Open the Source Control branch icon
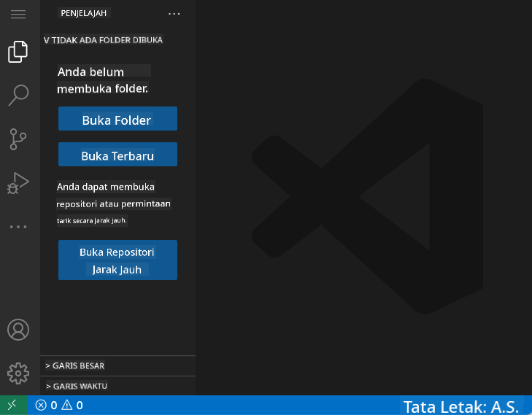The width and height of the screenshot is (532, 415). coord(18,139)
